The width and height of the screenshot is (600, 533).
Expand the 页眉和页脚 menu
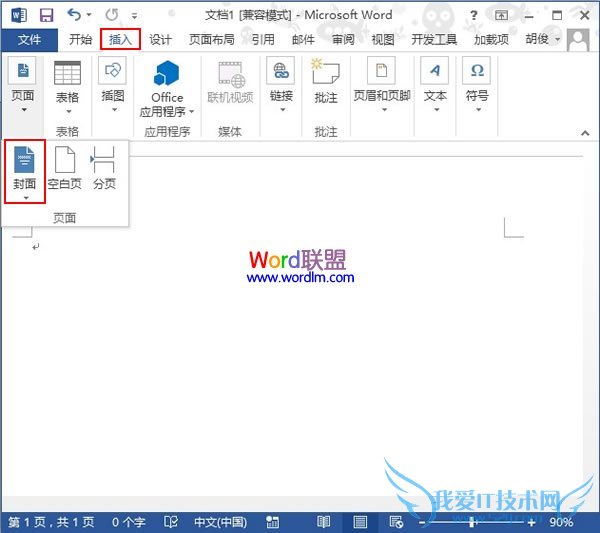(382, 85)
